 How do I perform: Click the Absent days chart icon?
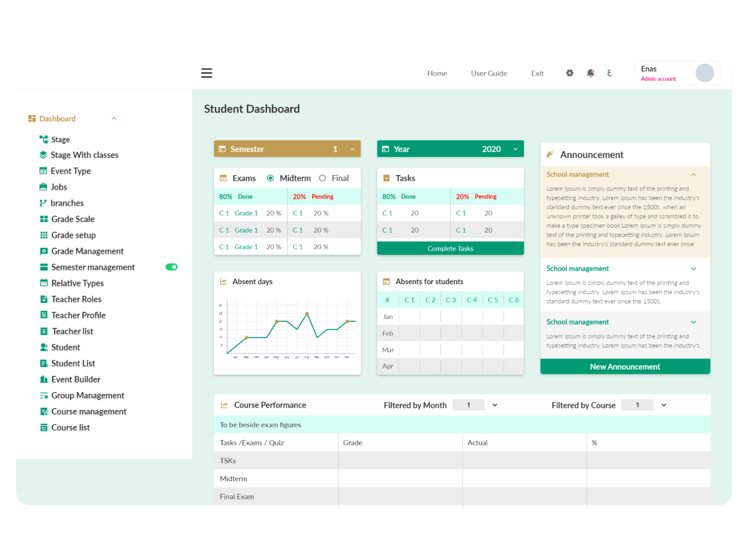tap(223, 281)
